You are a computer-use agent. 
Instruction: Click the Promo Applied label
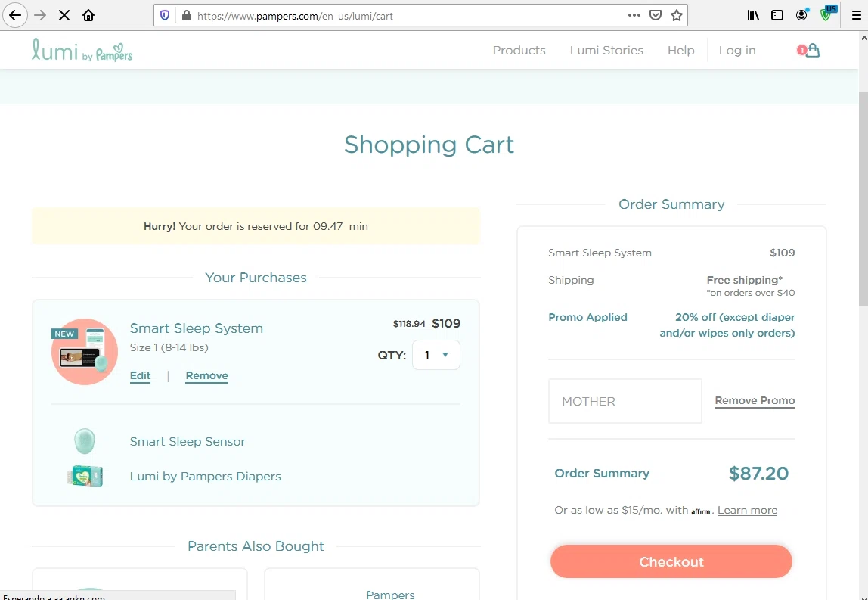pyautogui.click(x=587, y=318)
